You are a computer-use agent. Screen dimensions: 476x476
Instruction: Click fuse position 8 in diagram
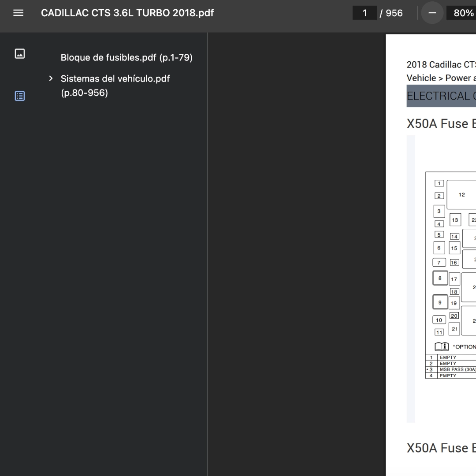[440, 278]
